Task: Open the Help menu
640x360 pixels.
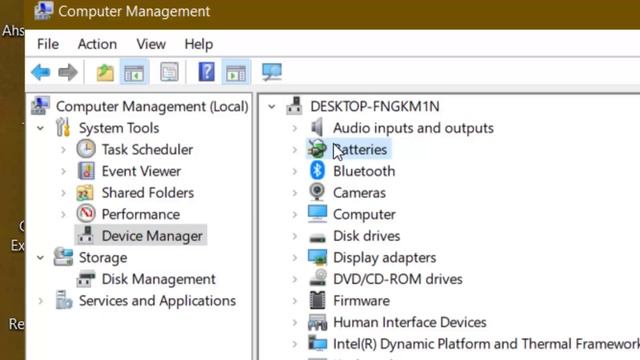Action: coord(198,44)
